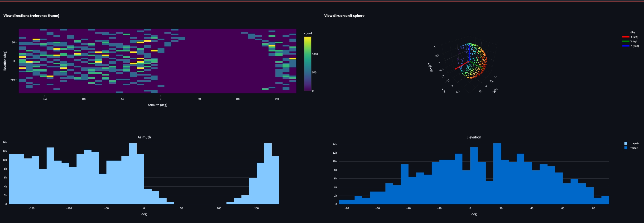Image resolution: width=644 pixels, height=223 pixels.
Task: Click the blue Z axis line in sphere plot
Action: 469,53
